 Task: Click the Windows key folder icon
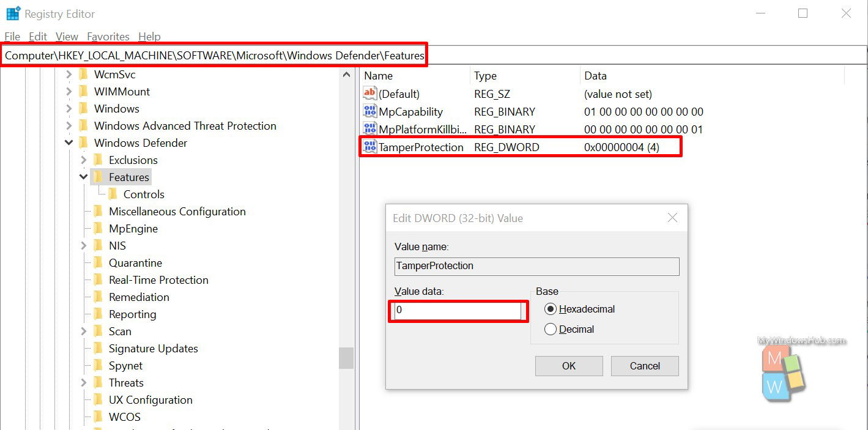[x=83, y=109]
